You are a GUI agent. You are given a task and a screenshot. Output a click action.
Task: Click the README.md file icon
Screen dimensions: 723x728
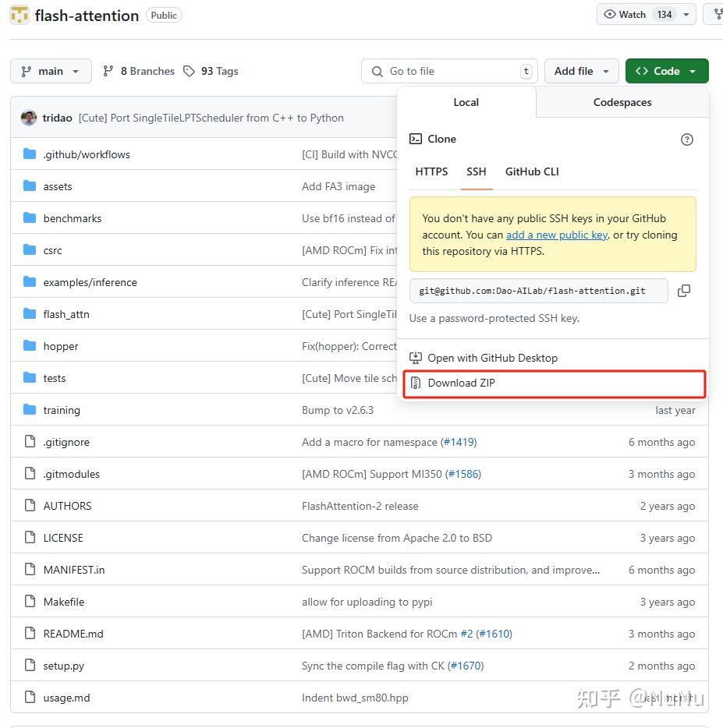tap(30, 633)
